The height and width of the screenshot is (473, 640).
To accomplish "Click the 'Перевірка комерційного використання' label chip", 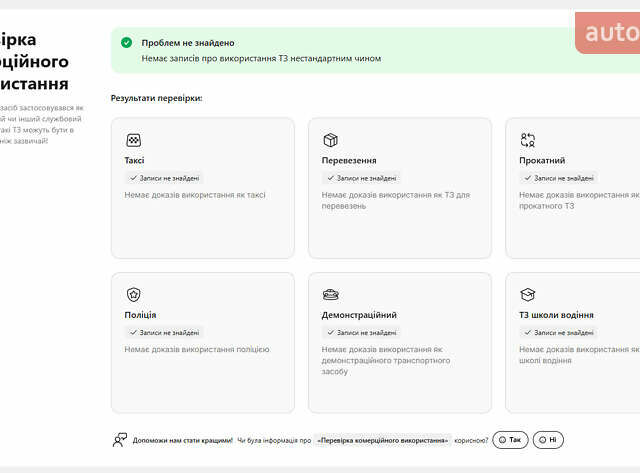I will [x=382, y=439].
